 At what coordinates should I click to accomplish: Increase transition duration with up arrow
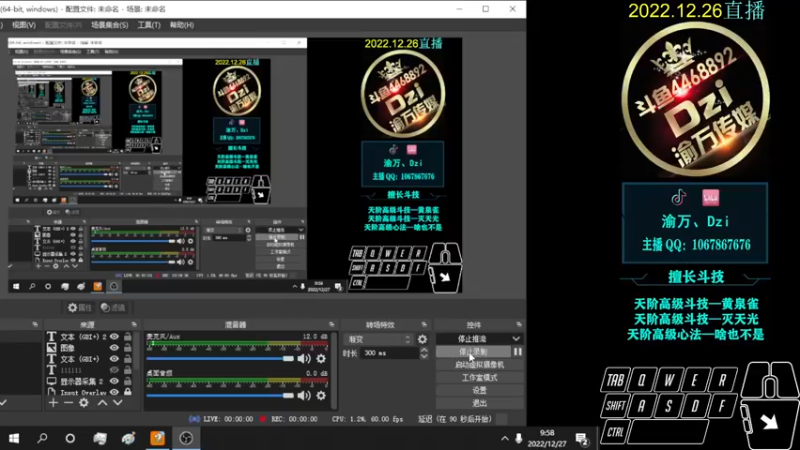424,350
